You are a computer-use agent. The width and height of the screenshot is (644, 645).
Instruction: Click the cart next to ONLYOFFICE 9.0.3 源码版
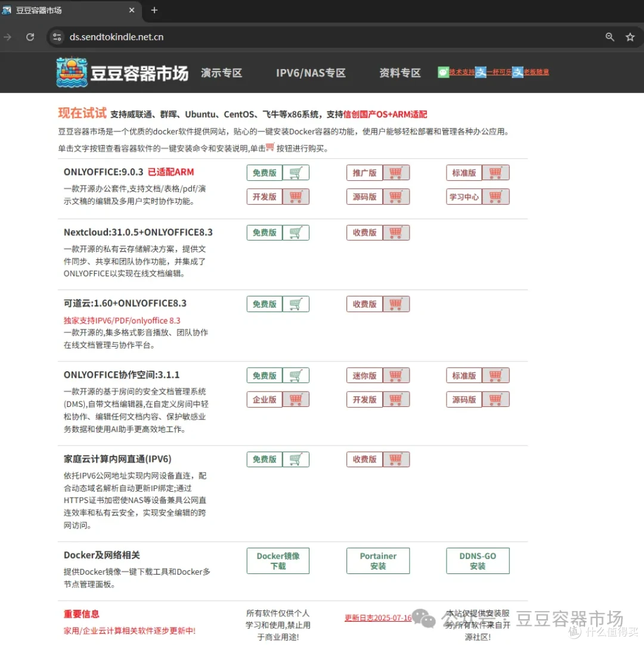coord(396,197)
